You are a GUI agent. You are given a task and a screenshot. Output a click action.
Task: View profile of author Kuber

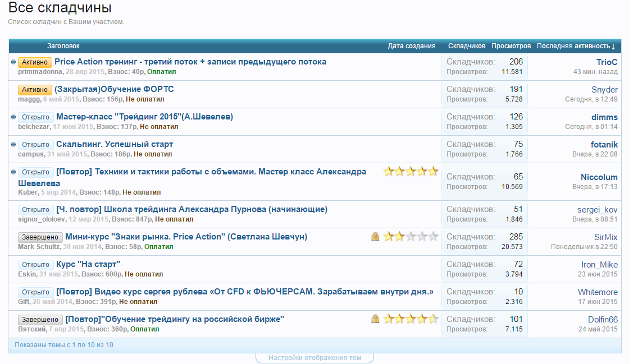click(x=28, y=192)
